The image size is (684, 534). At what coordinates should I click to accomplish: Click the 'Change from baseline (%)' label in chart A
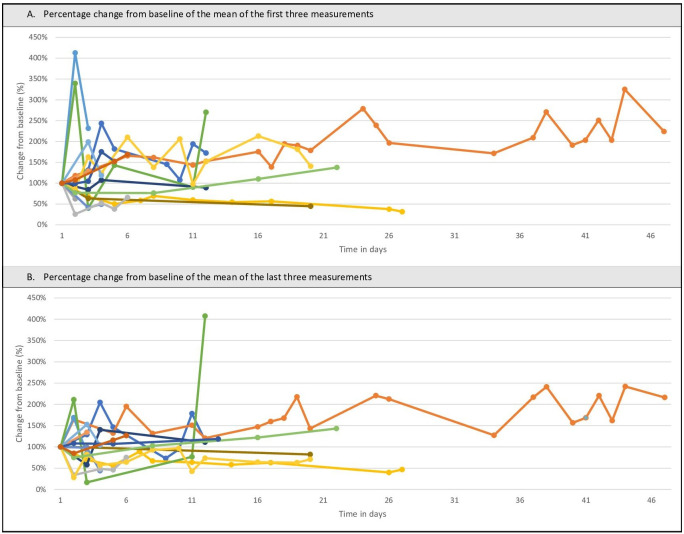pos(20,131)
